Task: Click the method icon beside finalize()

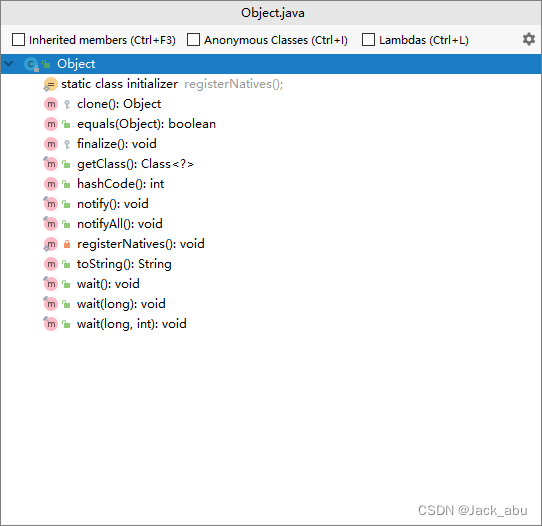Action: coord(51,144)
